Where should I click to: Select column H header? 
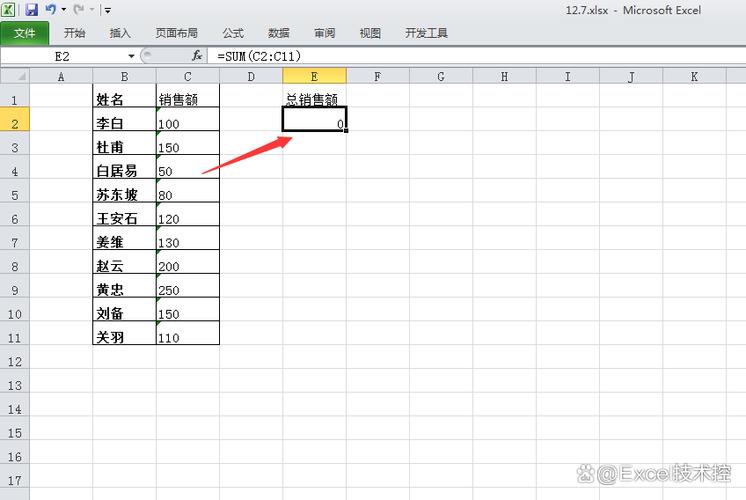point(504,76)
